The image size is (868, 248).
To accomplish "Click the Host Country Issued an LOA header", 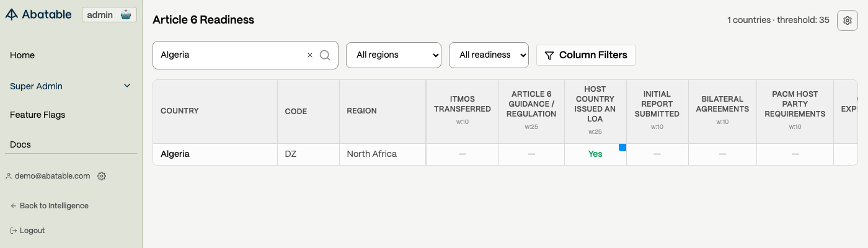I will tap(595, 104).
